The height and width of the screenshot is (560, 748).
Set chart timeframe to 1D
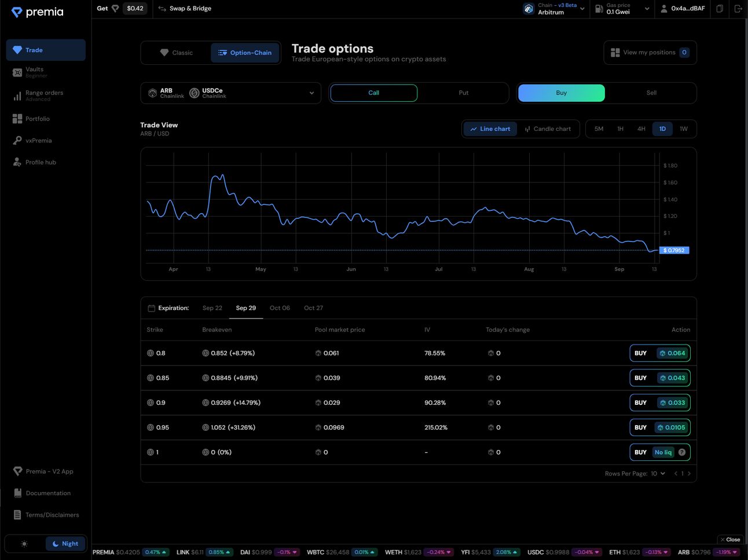662,129
